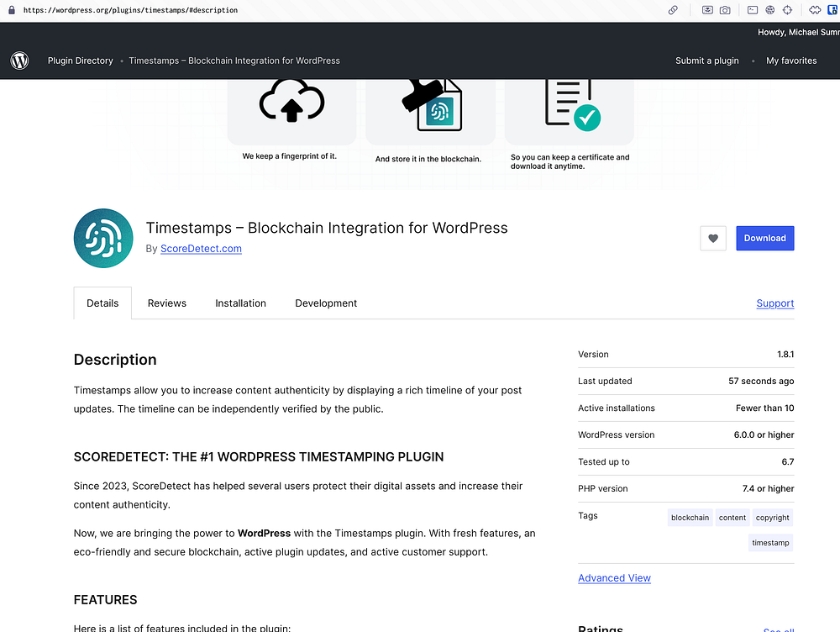840x632 pixels.
Task: Click the copy link chain icon
Action: click(x=673, y=10)
